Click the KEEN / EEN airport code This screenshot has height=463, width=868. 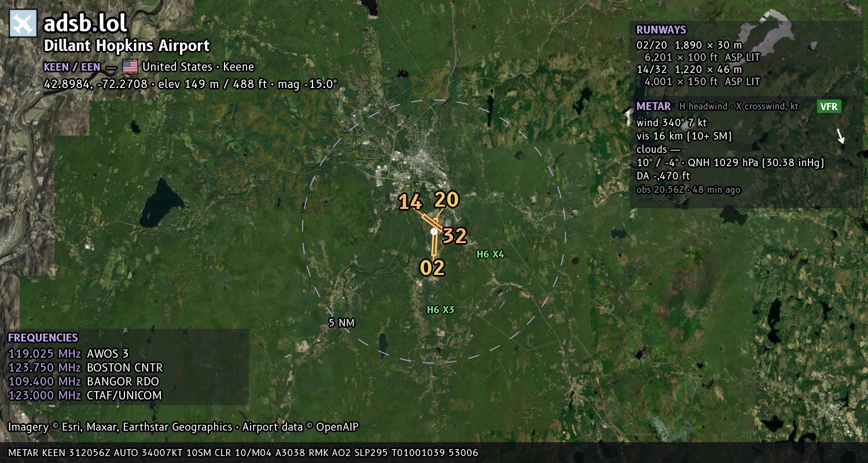click(72, 67)
